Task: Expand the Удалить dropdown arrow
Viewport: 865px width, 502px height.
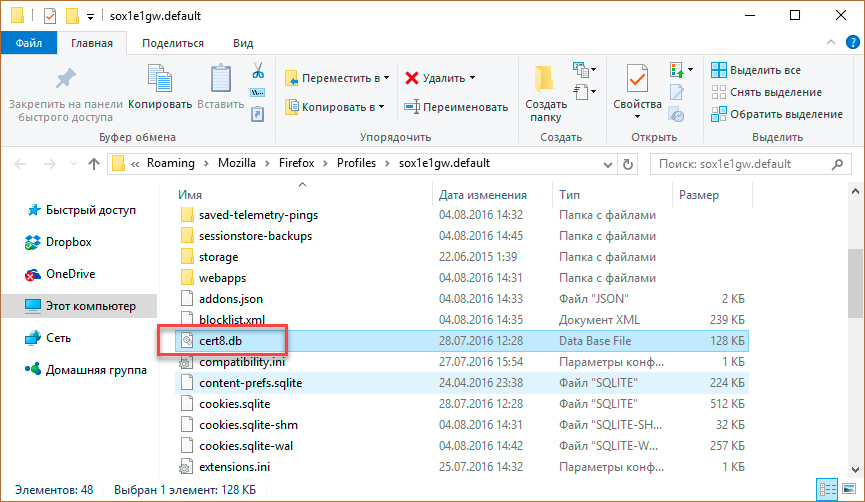Action: pyautogui.click(x=471, y=78)
